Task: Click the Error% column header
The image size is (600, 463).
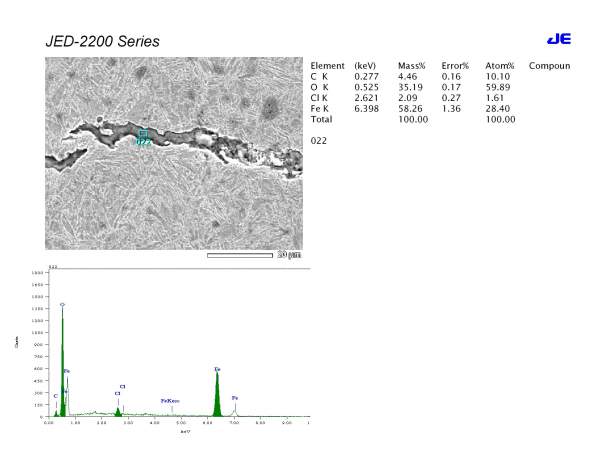Action: click(455, 66)
